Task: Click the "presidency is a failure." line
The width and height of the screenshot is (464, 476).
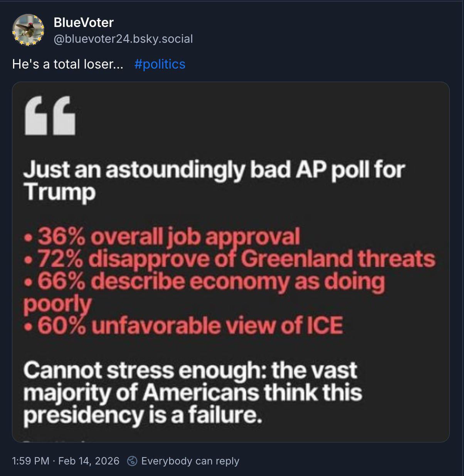Action: (143, 415)
